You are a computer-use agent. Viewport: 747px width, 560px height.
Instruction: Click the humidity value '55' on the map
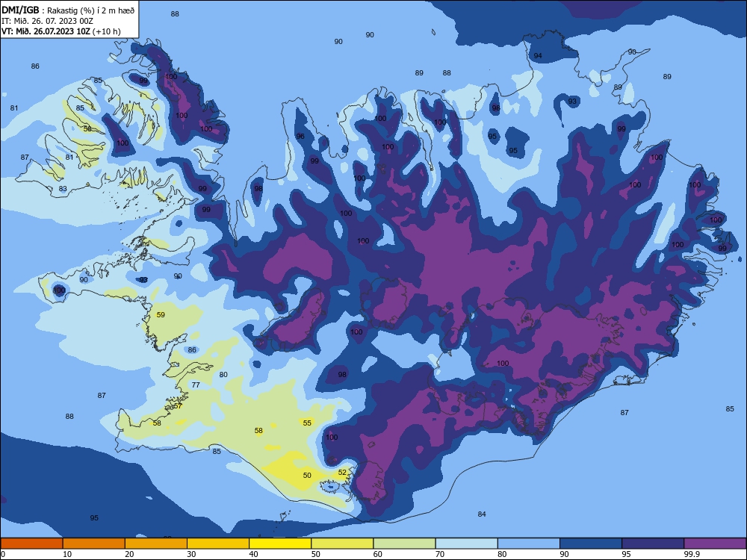(x=307, y=423)
